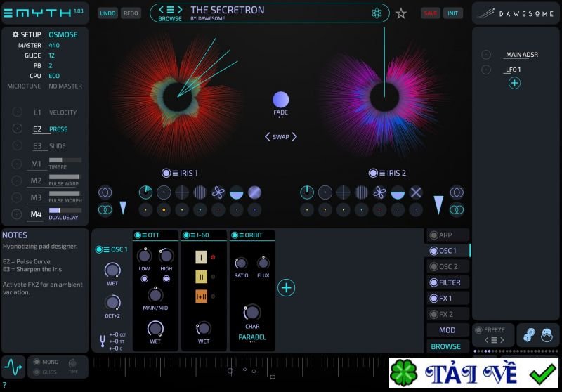Image resolution: width=562 pixels, height=392 pixels.
Task: Select J-60 chorus mode I button
Action: click(x=201, y=257)
